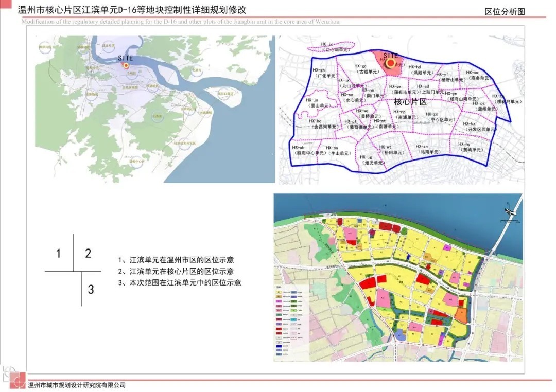Open the Wenzhou city location map
The height and width of the screenshot is (392, 556).
[x=155, y=109]
